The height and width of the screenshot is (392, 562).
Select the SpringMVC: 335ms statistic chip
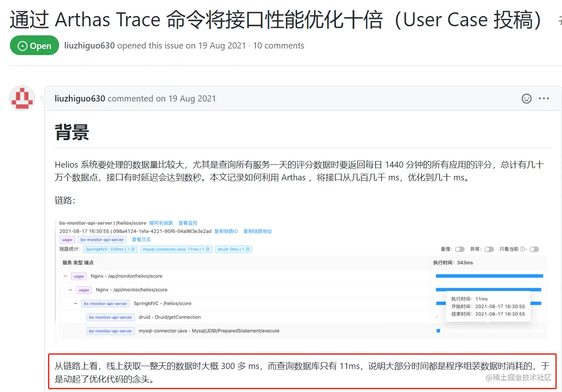(x=110, y=249)
